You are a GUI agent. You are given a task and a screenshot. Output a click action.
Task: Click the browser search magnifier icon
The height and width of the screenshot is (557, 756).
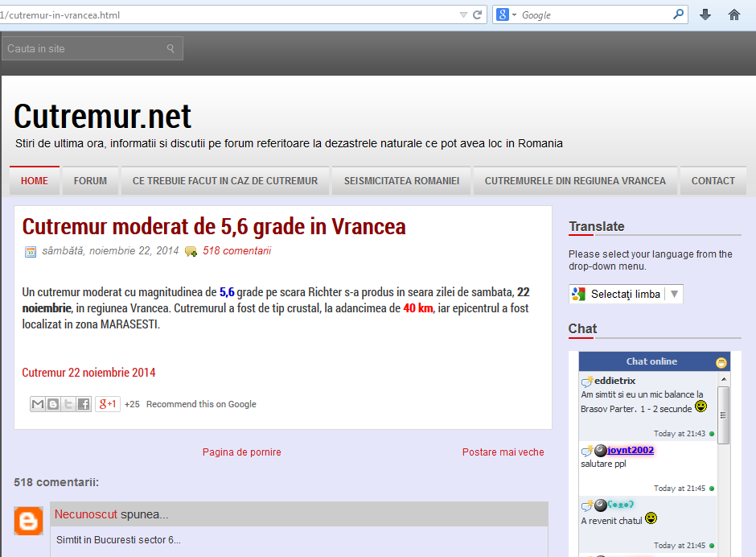(x=678, y=14)
